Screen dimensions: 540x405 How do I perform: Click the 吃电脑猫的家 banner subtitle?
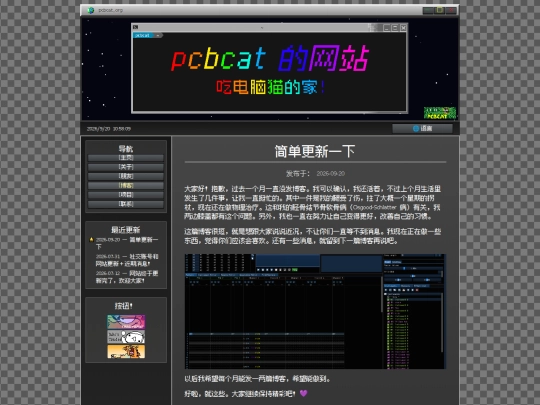(x=270, y=87)
